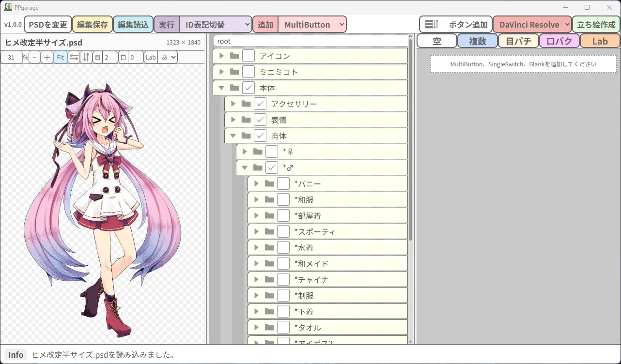Select the Lab tab on right panel

[x=600, y=41]
